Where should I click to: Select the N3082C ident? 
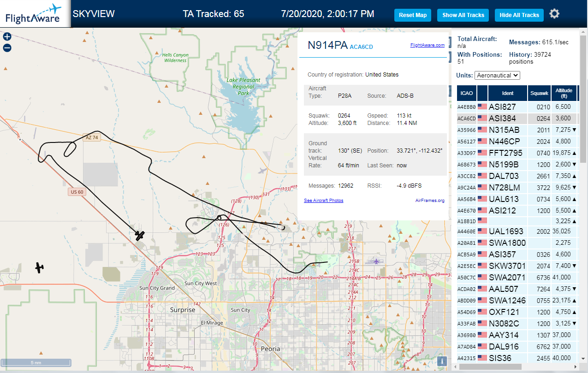(504, 323)
